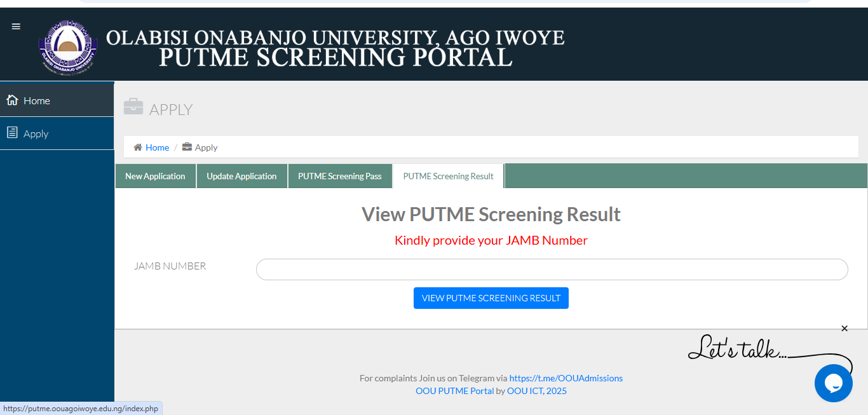Click the OOU PUTME Portal footer link

[x=455, y=390]
